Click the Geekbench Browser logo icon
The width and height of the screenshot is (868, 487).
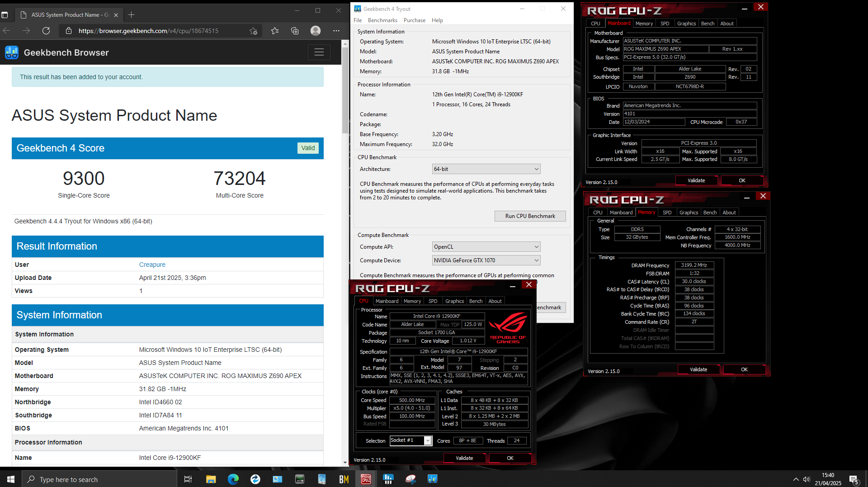[x=12, y=52]
